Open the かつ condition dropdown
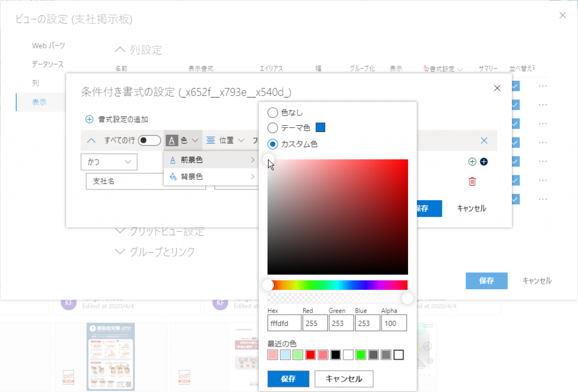578x392 pixels. click(x=109, y=162)
